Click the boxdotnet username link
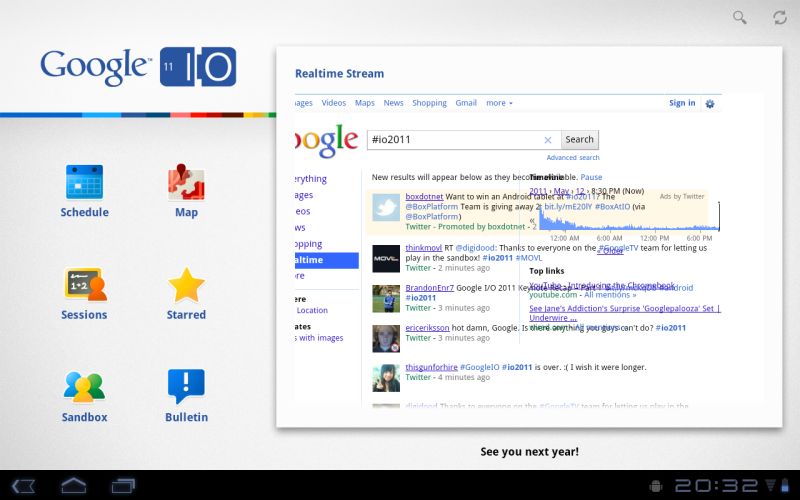The image size is (800, 500). pyautogui.click(x=424, y=196)
